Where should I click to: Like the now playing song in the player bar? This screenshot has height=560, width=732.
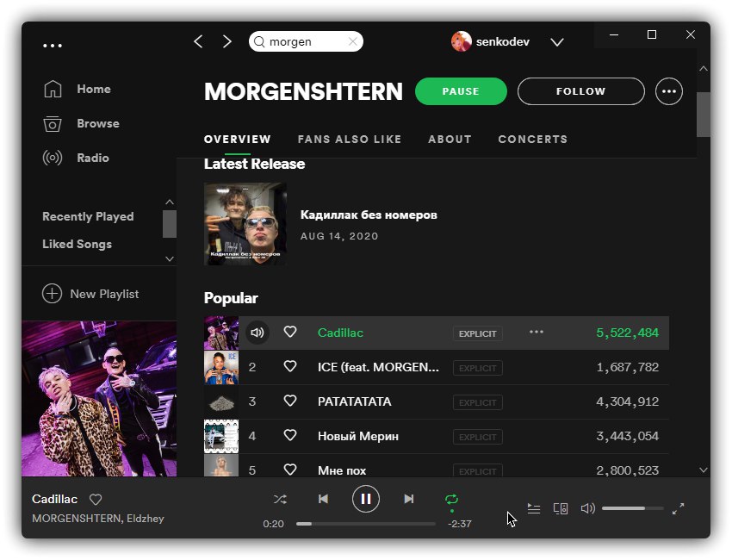96,500
